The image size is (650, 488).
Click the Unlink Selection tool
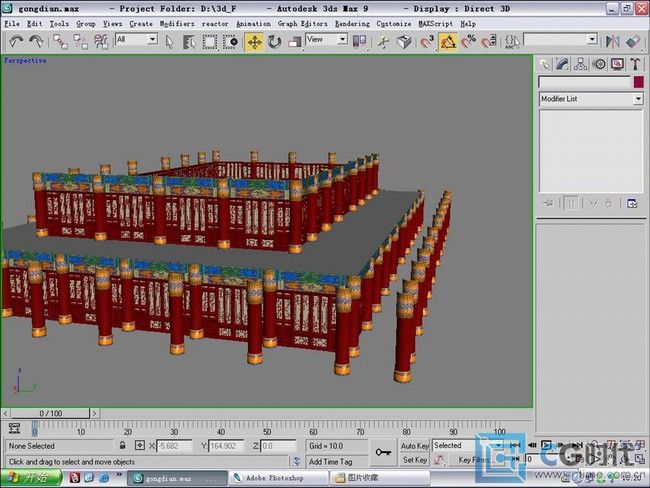click(x=80, y=41)
